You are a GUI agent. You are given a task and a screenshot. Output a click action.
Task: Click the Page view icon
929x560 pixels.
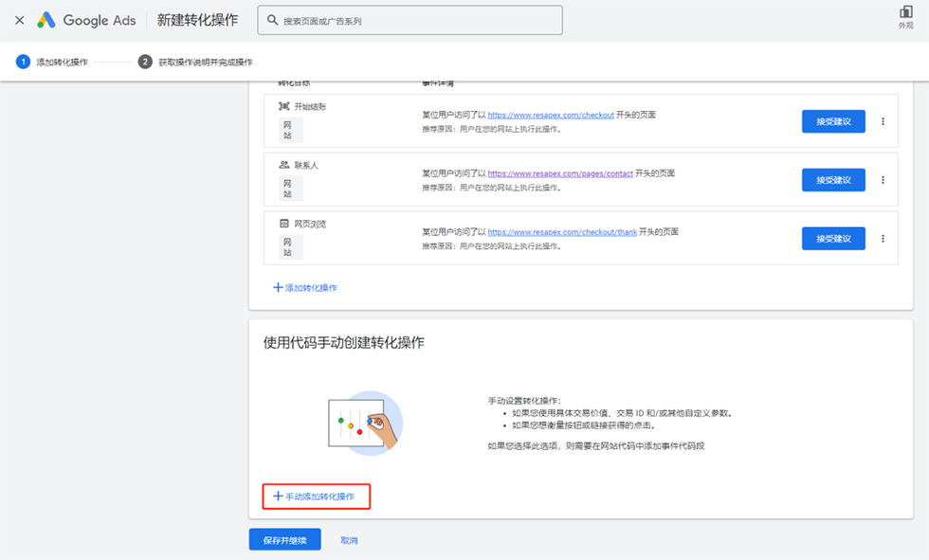click(283, 224)
